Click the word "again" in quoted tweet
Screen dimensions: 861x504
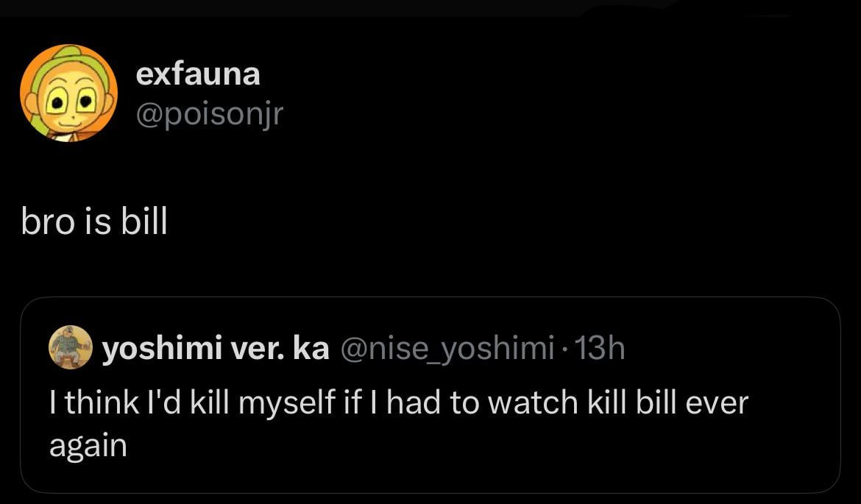pos(88,447)
